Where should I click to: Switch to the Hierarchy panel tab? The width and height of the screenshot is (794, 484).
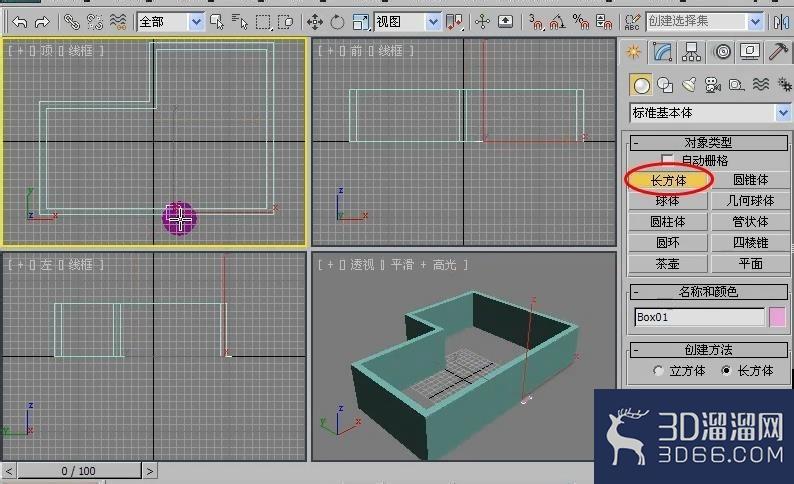click(x=691, y=52)
